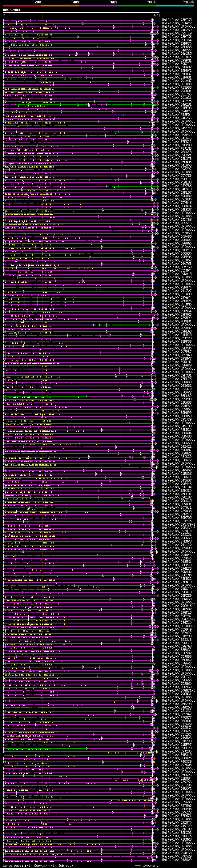Select hit label UniRef100_C1FED3
Image resolution: width=197 pixels, height=868 pixels.
[x=177, y=108]
